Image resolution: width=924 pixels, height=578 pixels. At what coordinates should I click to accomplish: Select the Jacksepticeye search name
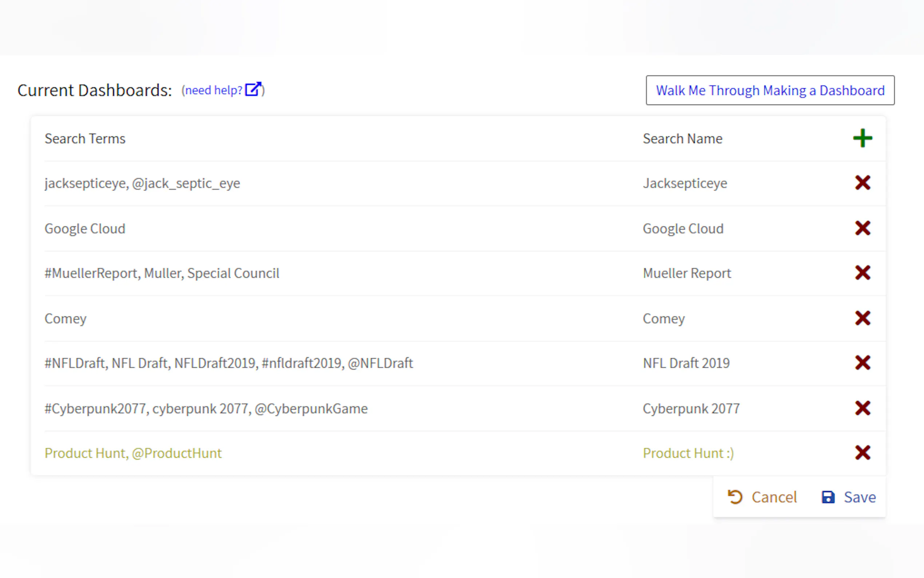click(x=685, y=183)
